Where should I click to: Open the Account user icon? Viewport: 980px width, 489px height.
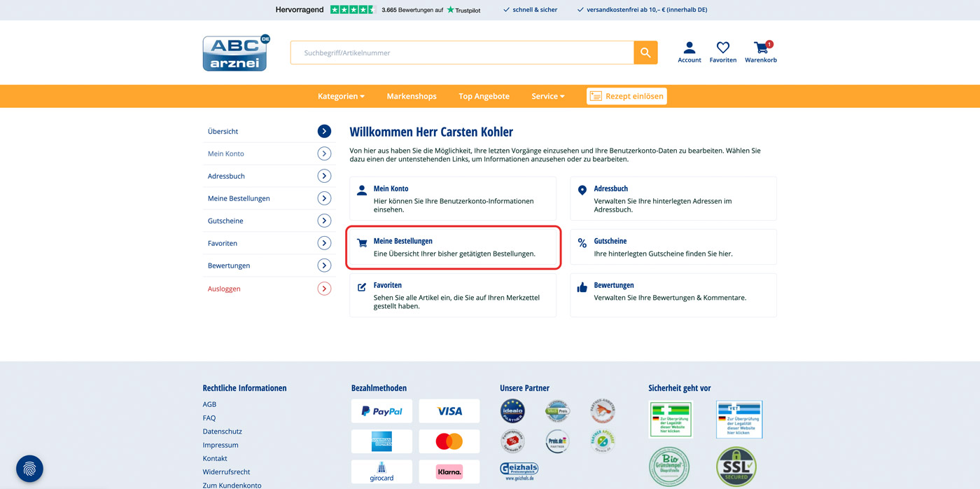coord(689,48)
